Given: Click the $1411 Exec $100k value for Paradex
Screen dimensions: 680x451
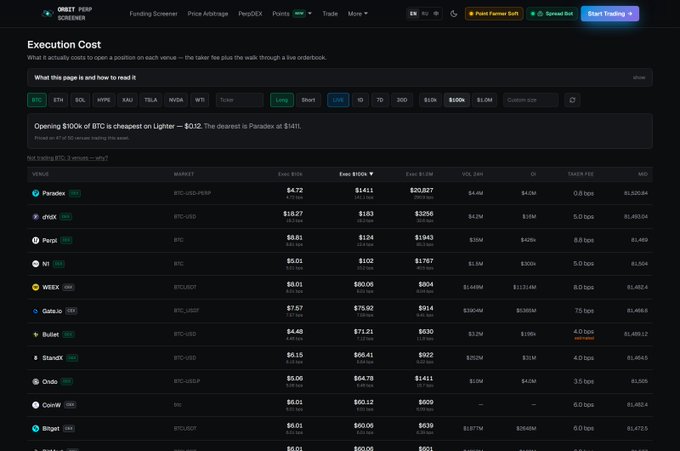Looking at the screenshot, I should 364,190.
